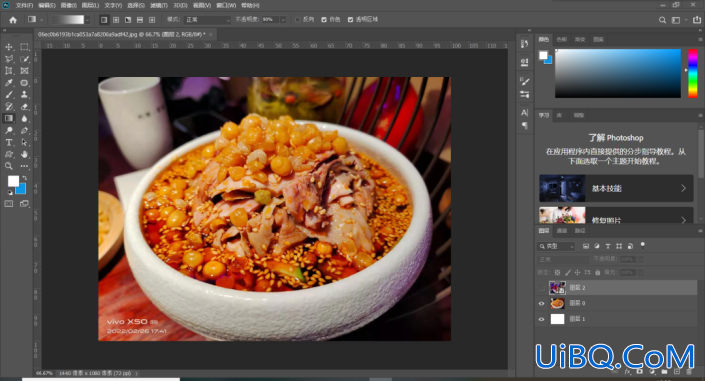705x381 pixels.
Task: Open the opacity 92% dropdown arrow
Action: click(283, 20)
